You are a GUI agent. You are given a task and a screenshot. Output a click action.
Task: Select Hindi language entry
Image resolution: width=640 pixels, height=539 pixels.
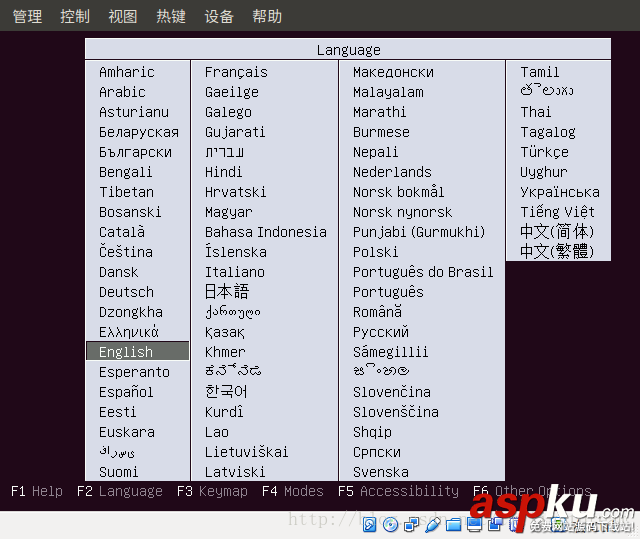(x=224, y=172)
